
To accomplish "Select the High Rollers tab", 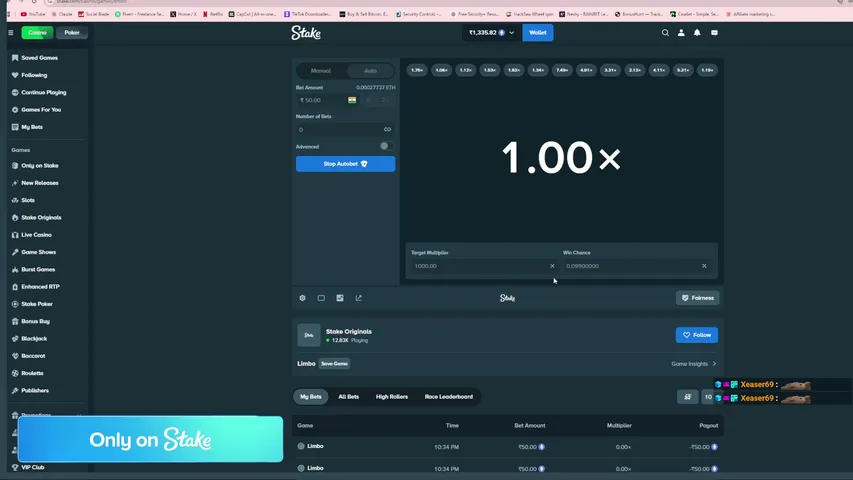I will tap(392, 397).
